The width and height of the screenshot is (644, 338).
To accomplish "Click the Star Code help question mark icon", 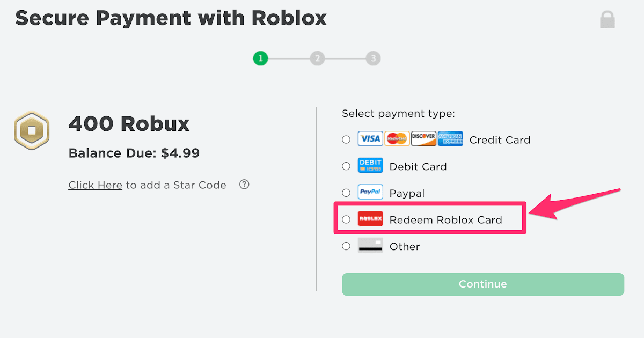I will [x=244, y=185].
